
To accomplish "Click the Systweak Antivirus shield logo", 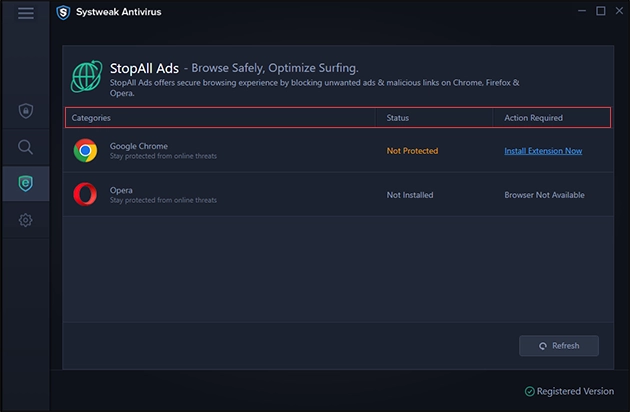I will coord(63,12).
